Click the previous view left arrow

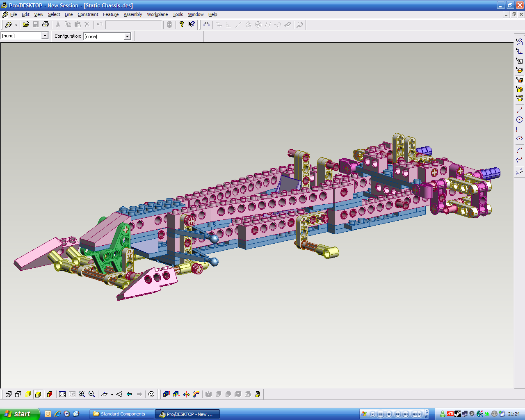129,394
